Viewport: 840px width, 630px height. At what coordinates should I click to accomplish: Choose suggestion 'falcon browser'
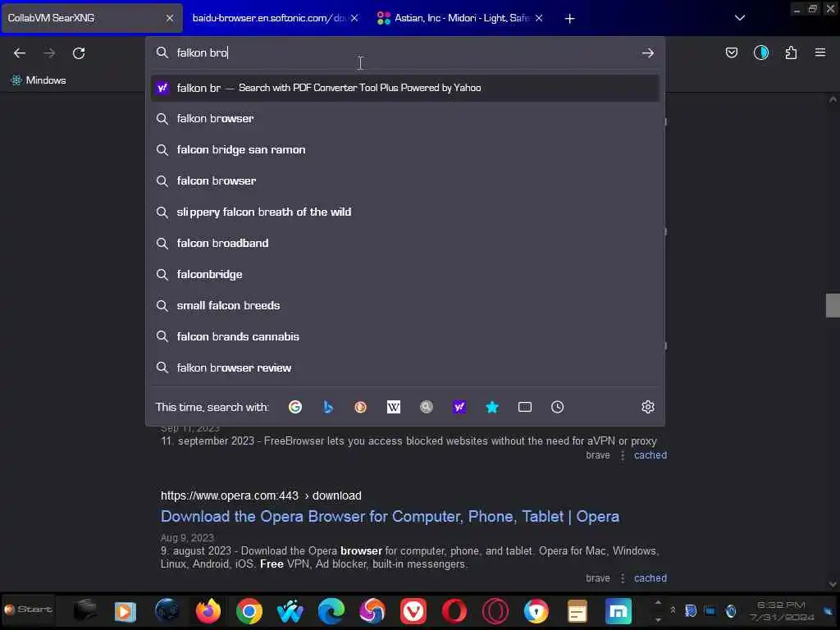[404, 180]
